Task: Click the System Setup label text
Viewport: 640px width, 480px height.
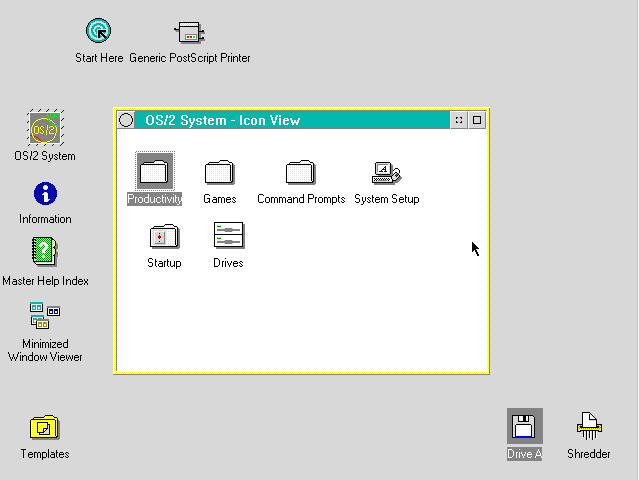Action: point(387,199)
